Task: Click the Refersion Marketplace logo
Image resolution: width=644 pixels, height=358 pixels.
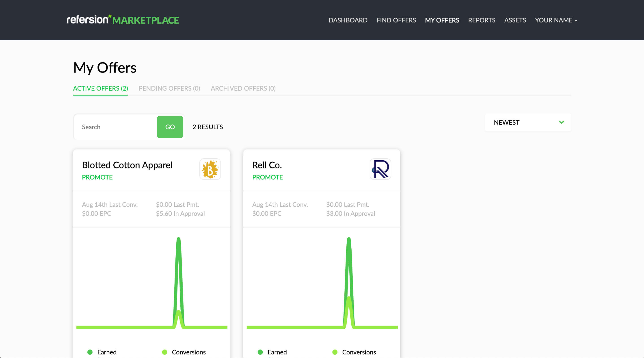Action: 123,20
